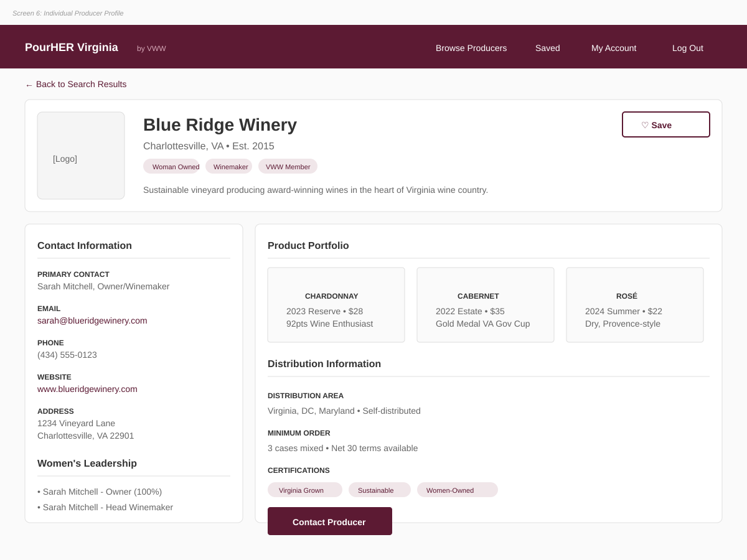Viewport: 747px width, 560px height.
Task: Email sarah@blueridgewinery.com link
Action: [92, 320]
